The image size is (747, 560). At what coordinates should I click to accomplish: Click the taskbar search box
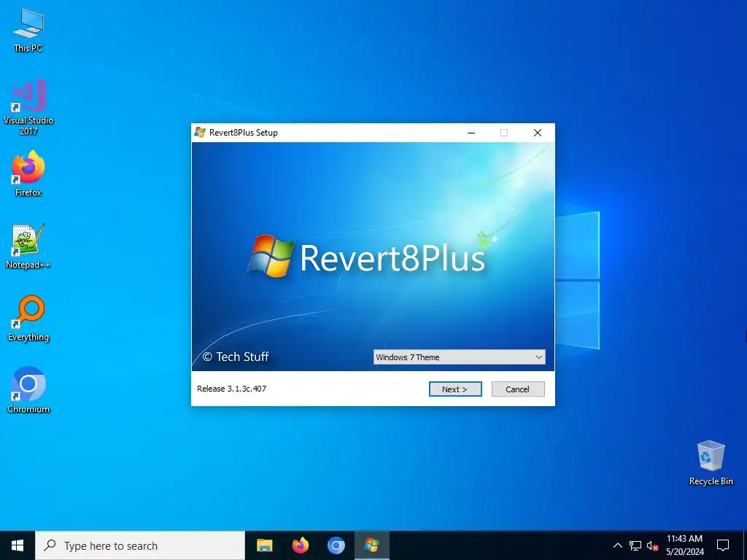[x=140, y=545]
